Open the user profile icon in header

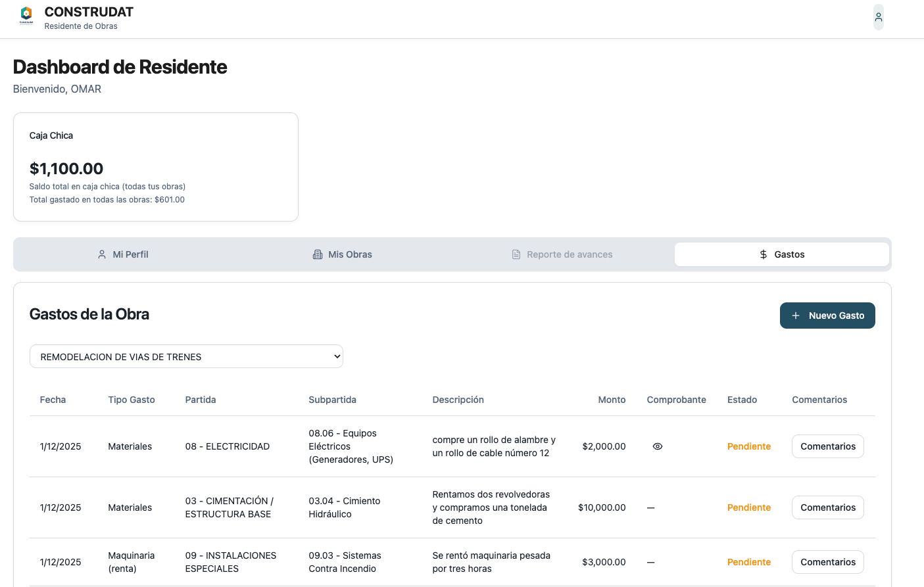coord(878,17)
